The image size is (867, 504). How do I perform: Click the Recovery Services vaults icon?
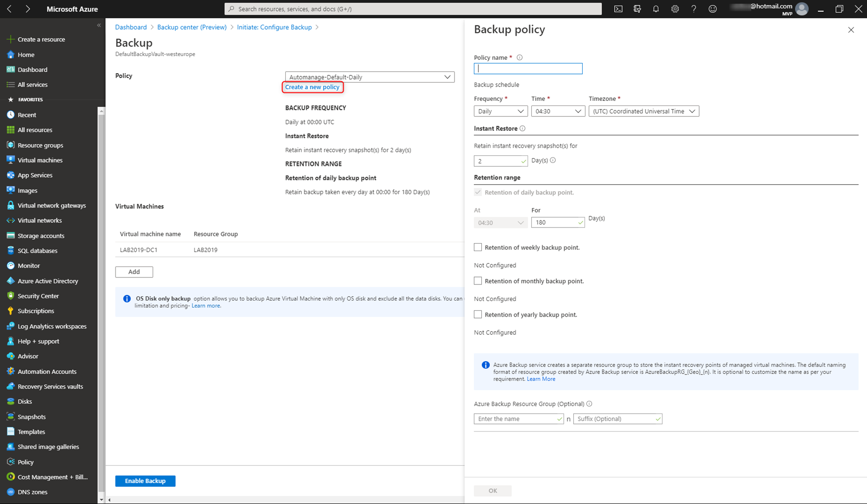click(10, 386)
